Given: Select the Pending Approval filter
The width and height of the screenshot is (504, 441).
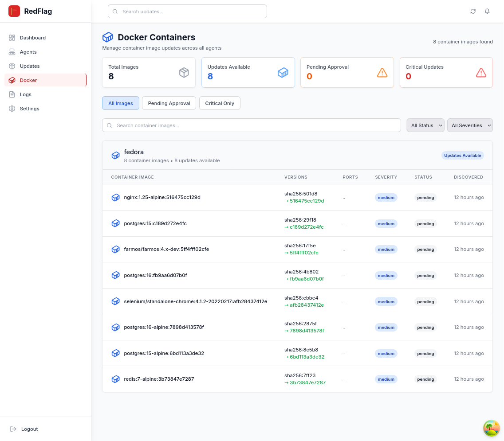Looking at the screenshot, I should tap(169, 103).
